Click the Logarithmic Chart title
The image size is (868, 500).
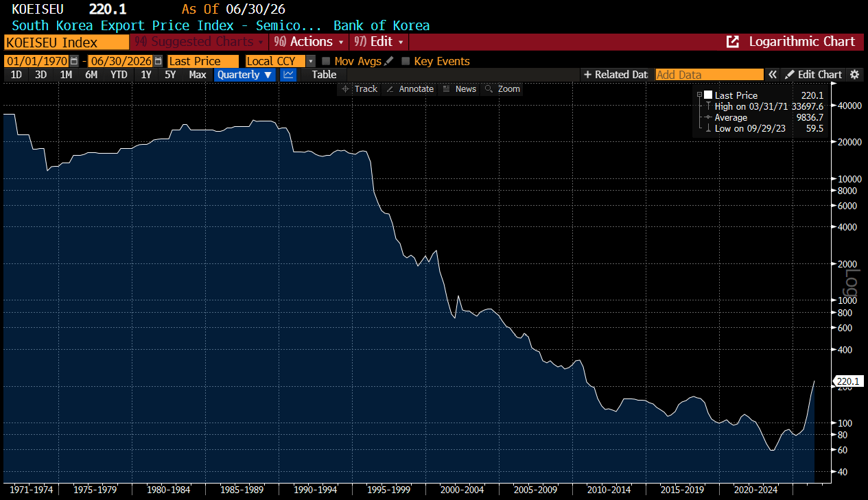(x=802, y=42)
